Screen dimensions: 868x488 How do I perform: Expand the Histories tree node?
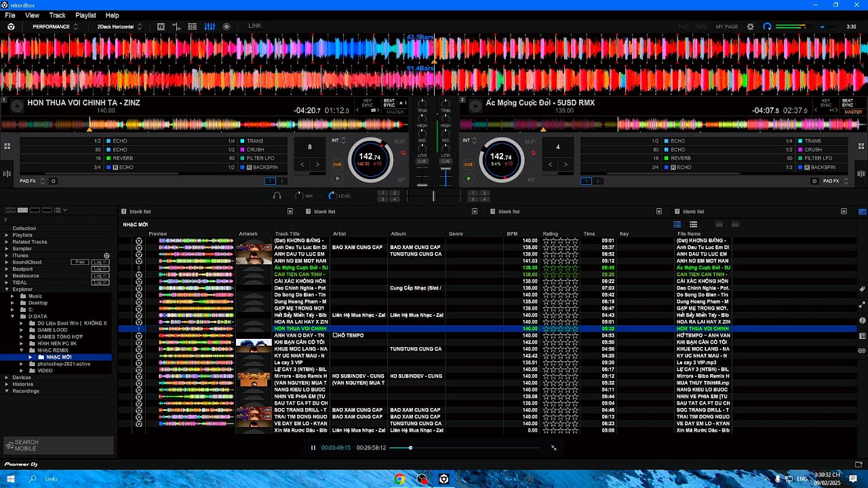pyautogui.click(x=7, y=384)
